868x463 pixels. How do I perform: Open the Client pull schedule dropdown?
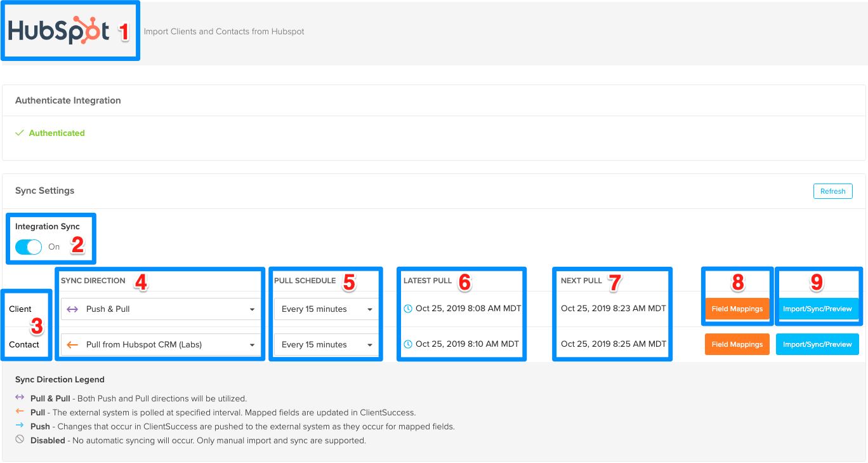[326, 309]
